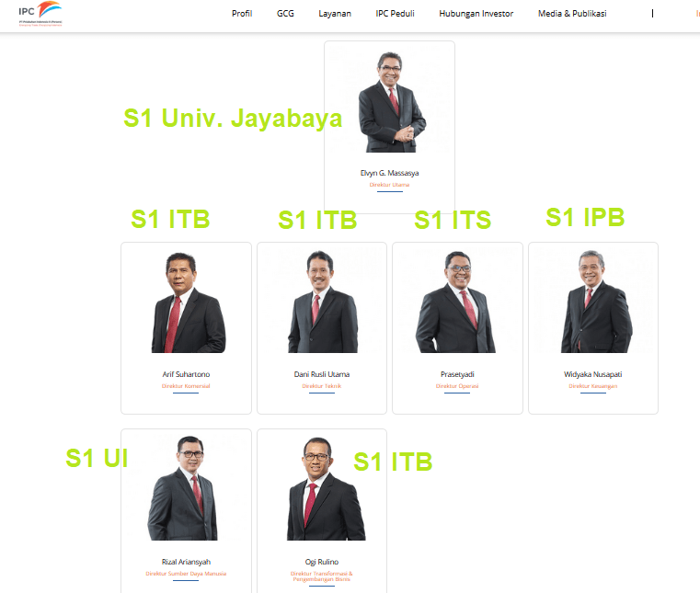Click Ogi Rulino's portrait photo
700x593 pixels.
326,488
